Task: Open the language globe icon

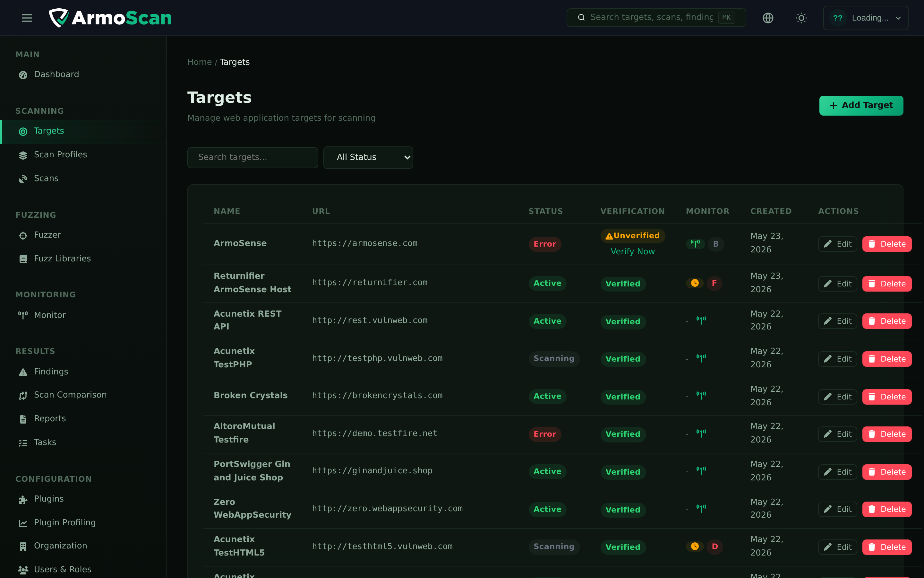Action: [x=768, y=18]
